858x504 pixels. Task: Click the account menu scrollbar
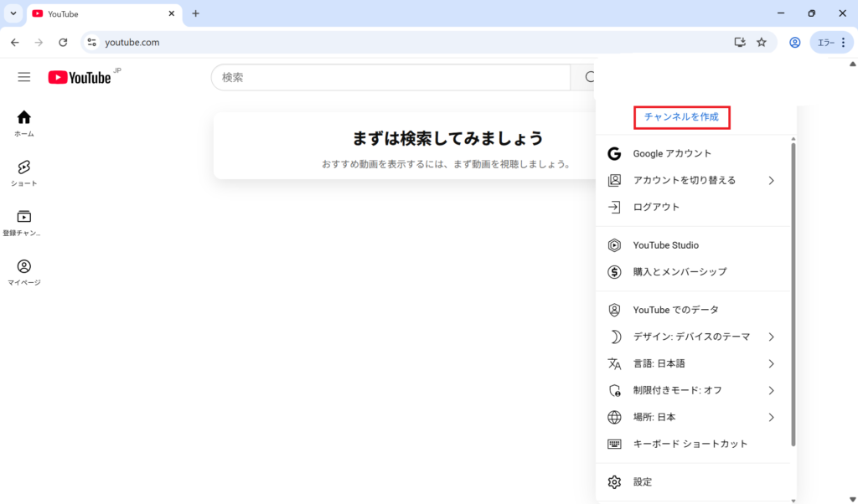[x=793, y=296]
